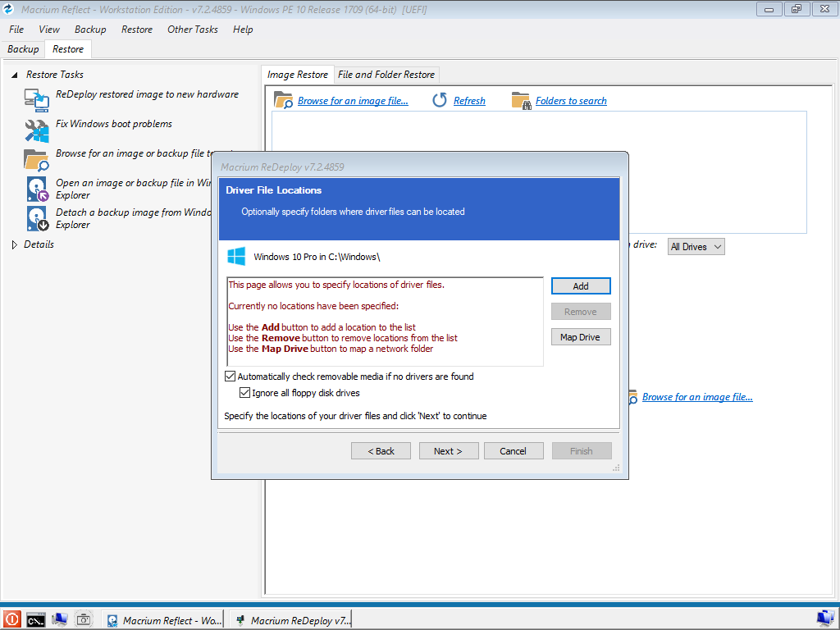
Task: Click Fix Windows boot problems task
Action: tap(114, 124)
